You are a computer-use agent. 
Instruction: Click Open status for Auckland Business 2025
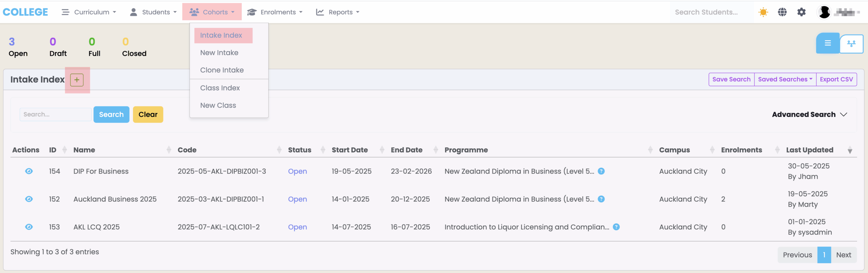click(297, 199)
